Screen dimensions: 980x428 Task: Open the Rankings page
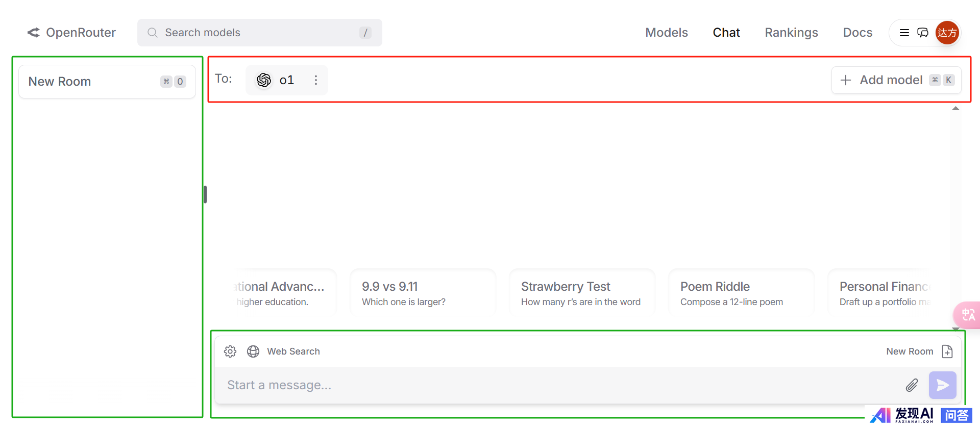[791, 33]
